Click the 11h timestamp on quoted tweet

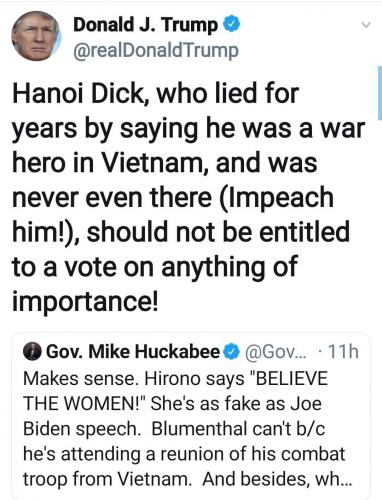(x=343, y=352)
